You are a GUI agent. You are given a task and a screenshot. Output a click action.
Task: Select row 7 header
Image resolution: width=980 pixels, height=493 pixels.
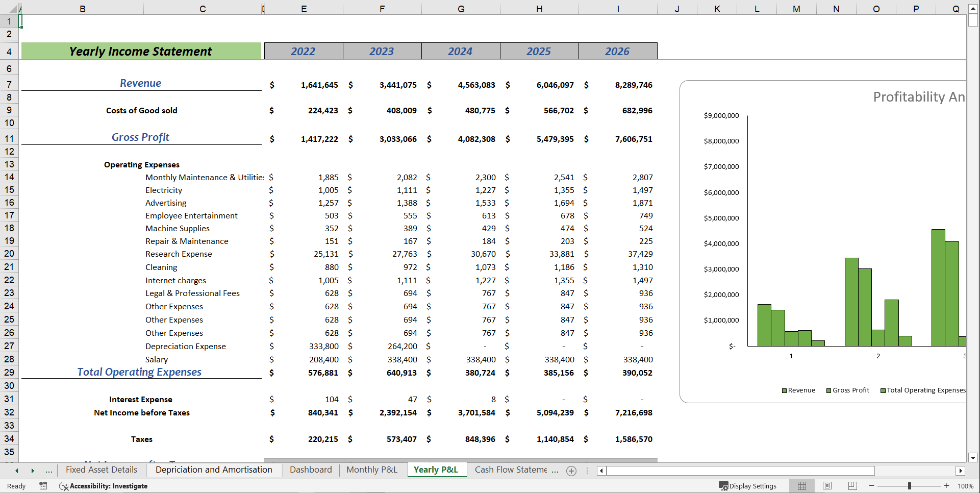(9, 84)
